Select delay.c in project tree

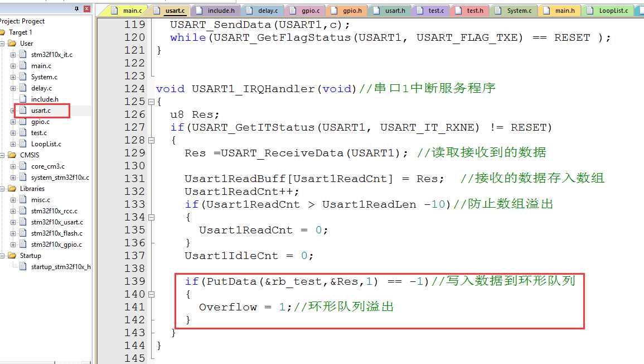[x=41, y=88]
